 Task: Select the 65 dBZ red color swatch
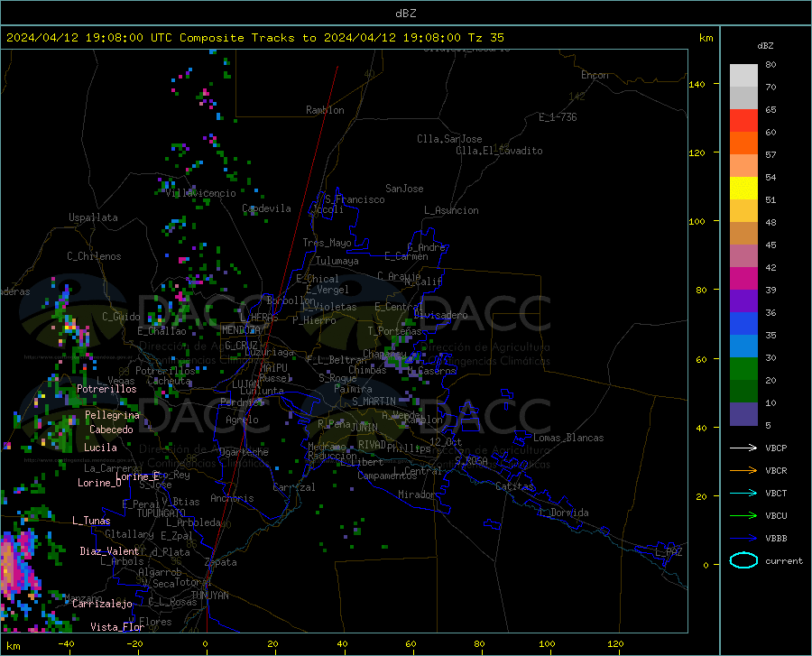743,121
